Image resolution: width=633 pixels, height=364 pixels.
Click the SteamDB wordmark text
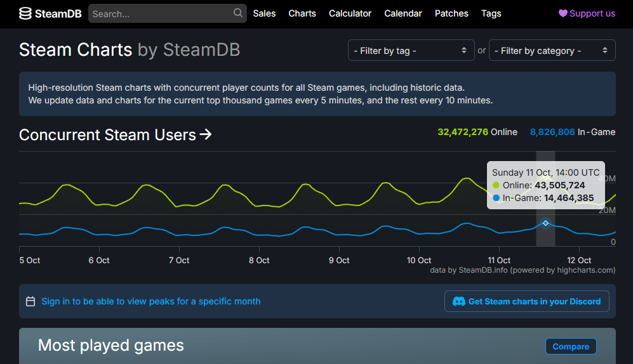point(58,14)
